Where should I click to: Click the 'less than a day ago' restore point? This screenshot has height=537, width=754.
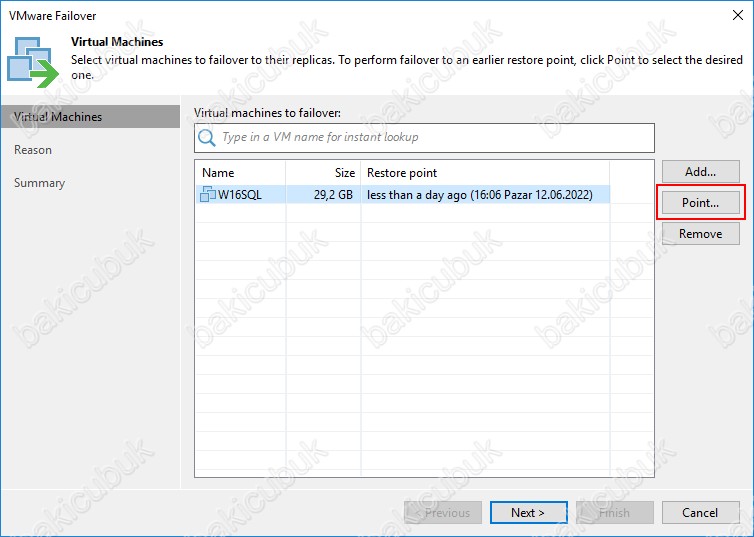click(479, 195)
